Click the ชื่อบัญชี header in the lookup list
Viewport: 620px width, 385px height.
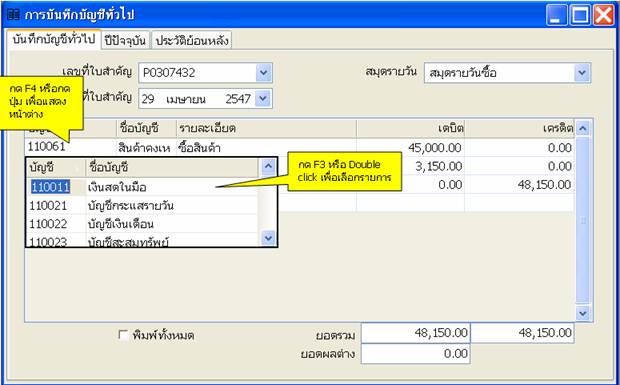[172, 167]
